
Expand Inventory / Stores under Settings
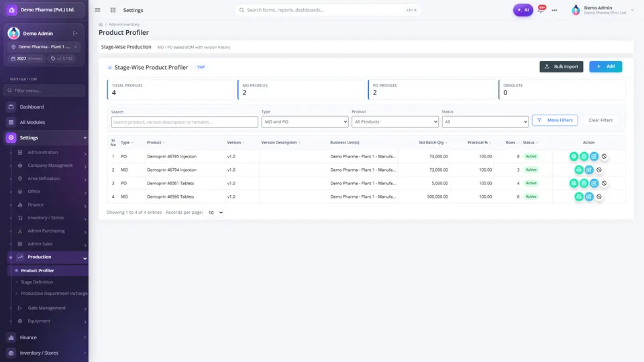[x=52, y=218]
